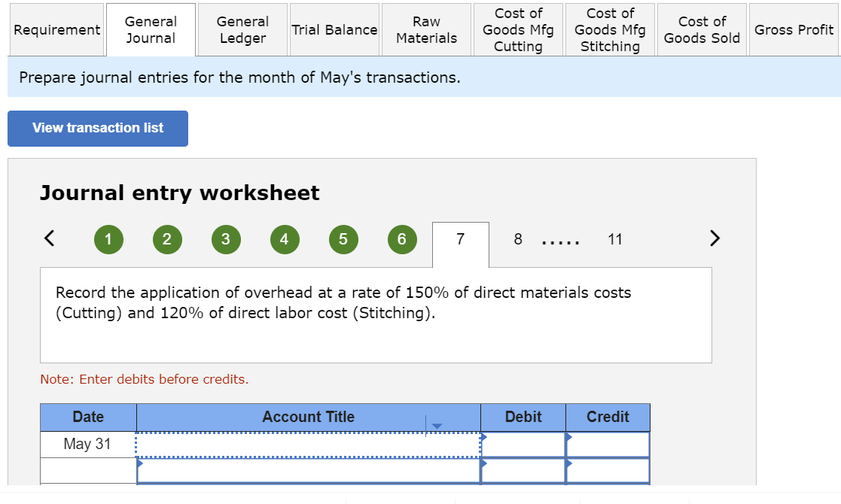This screenshot has width=841, height=504.
Task: Jump to journal entry 4
Action: pyautogui.click(x=285, y=238)
